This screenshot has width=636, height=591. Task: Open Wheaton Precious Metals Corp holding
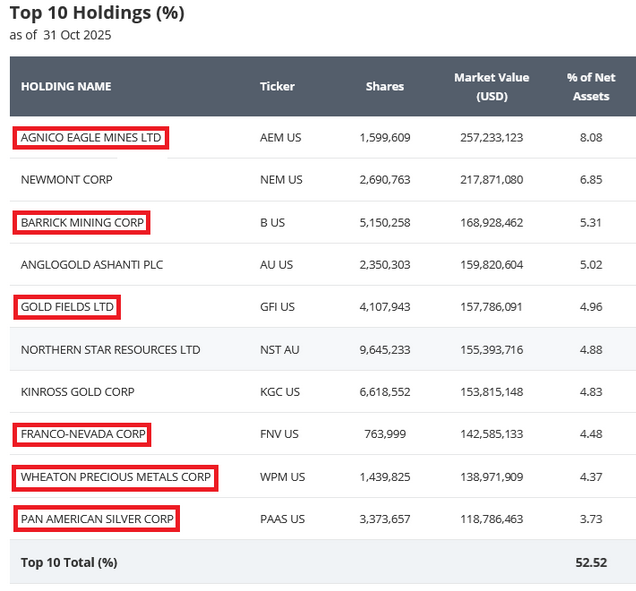pos(115,477)
